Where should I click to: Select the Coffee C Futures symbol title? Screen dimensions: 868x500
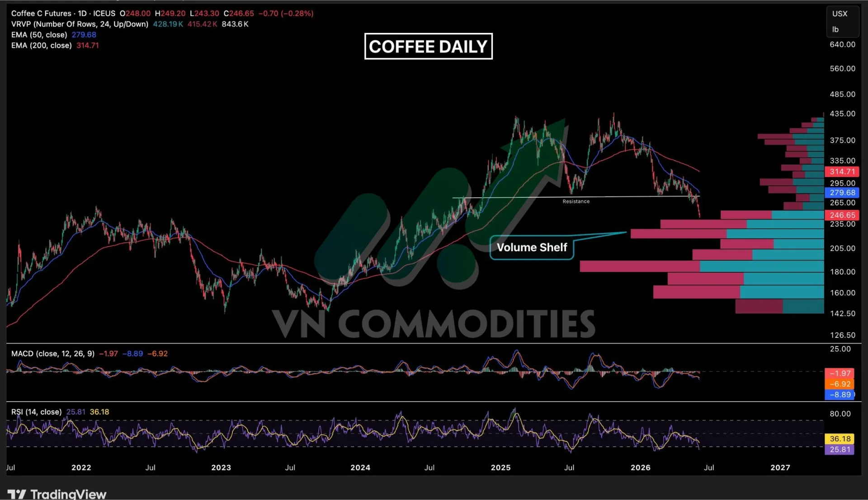point(41,14)
